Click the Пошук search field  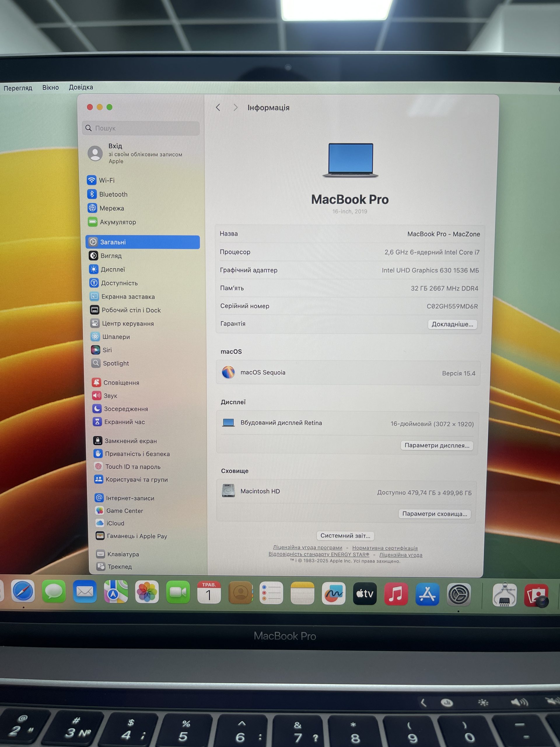click(x=141, y=128)
